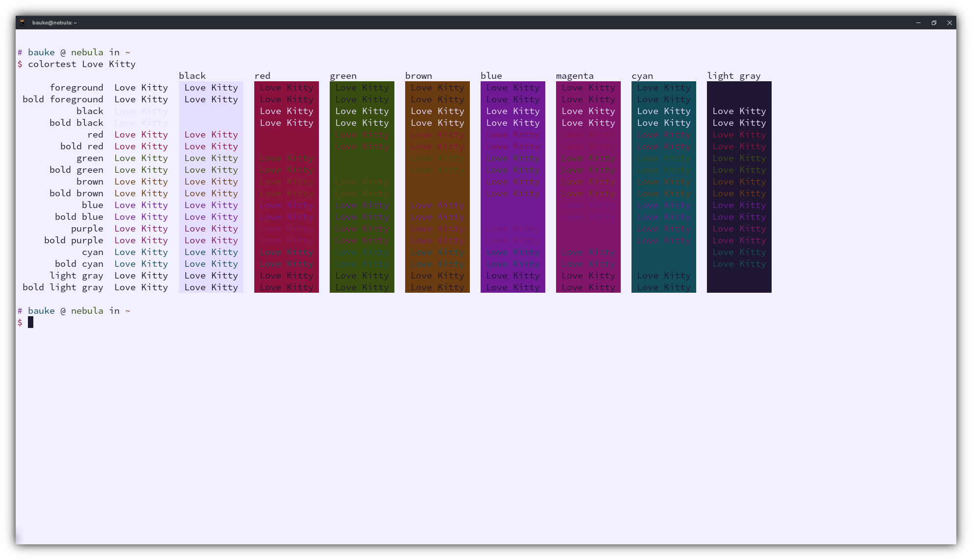This screenshot has width=972, height=560.
Task: Click the 'blue' column header
Action: [491, 76]
